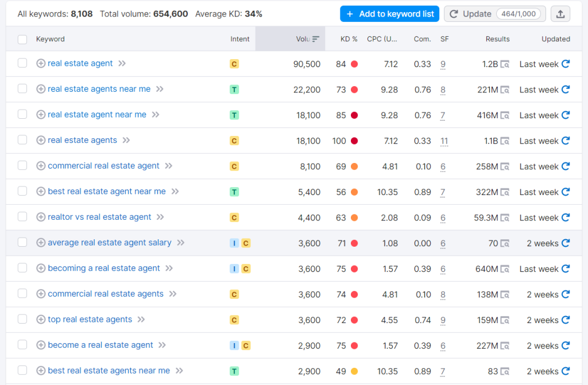Check the checkbox for "real estate agents near me"
The image size is (588, 385).
(23, 90)
